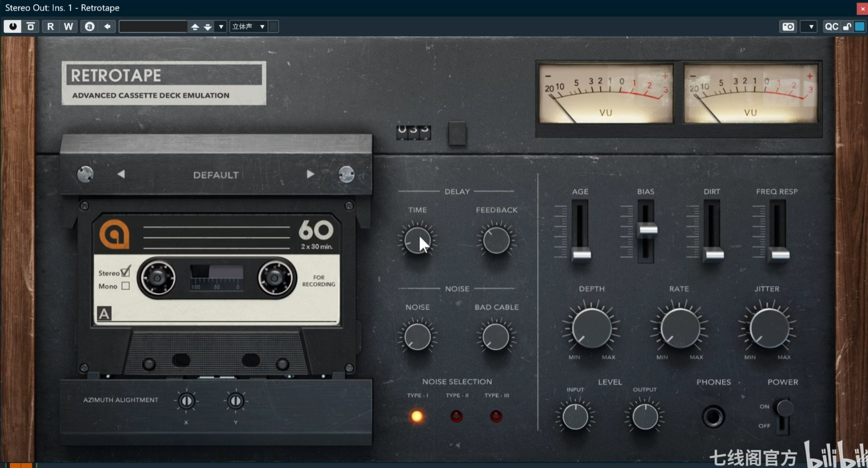
Task: Click right round screw knob on cassette lid
Action: [x=346, y=174]
